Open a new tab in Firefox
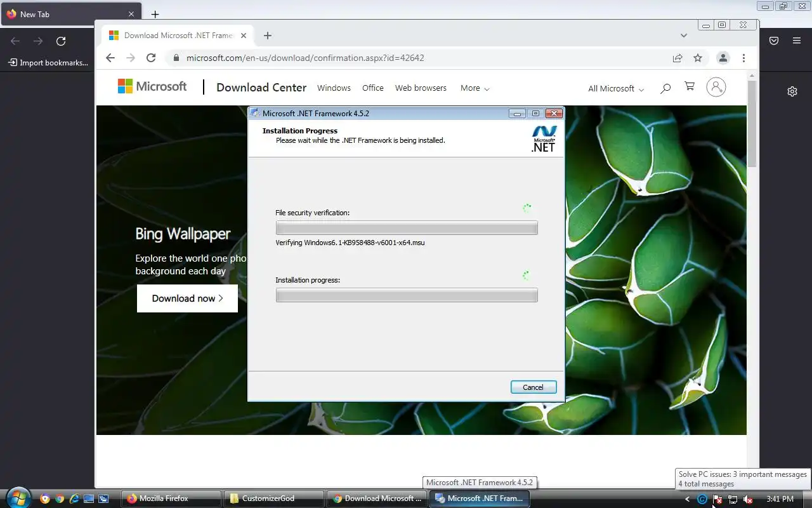This screenshot has height=508, width=812. [x=155, y=14]
